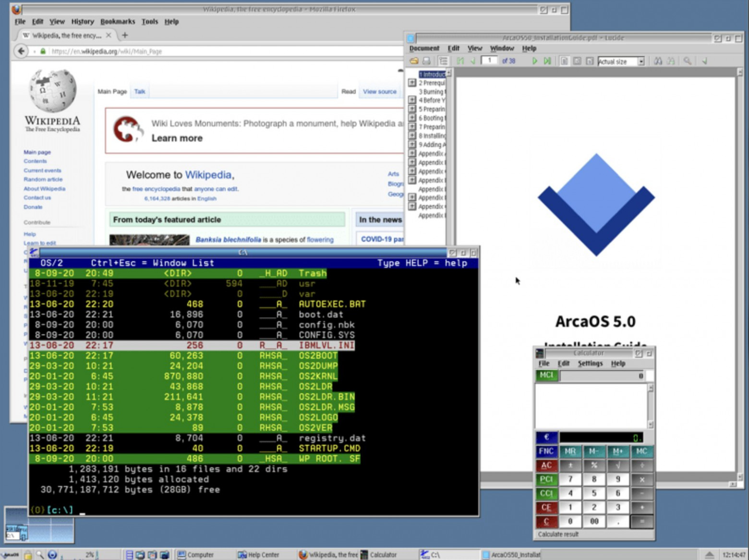
Task: Click the View source link on Wikipedia
Action: click(380, 92)
